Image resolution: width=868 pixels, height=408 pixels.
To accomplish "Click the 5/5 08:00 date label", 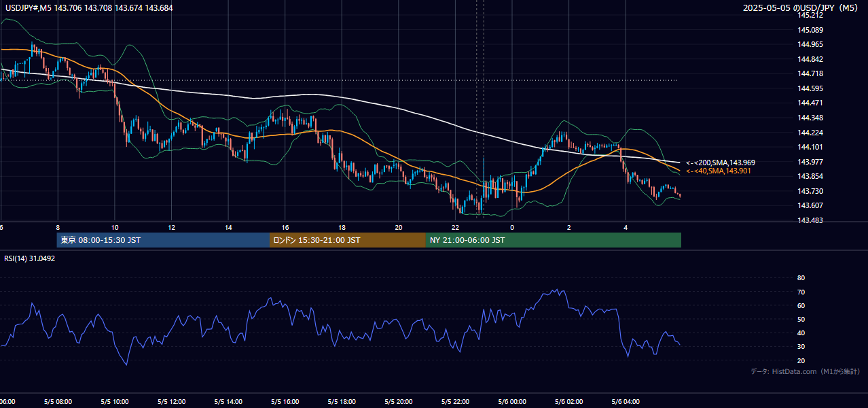I will (58, 402).
